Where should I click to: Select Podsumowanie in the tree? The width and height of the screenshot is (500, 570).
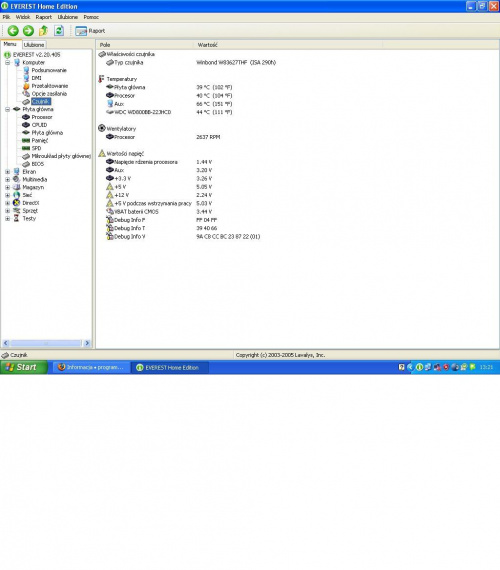pyautogui.click(x=49, y=70)
